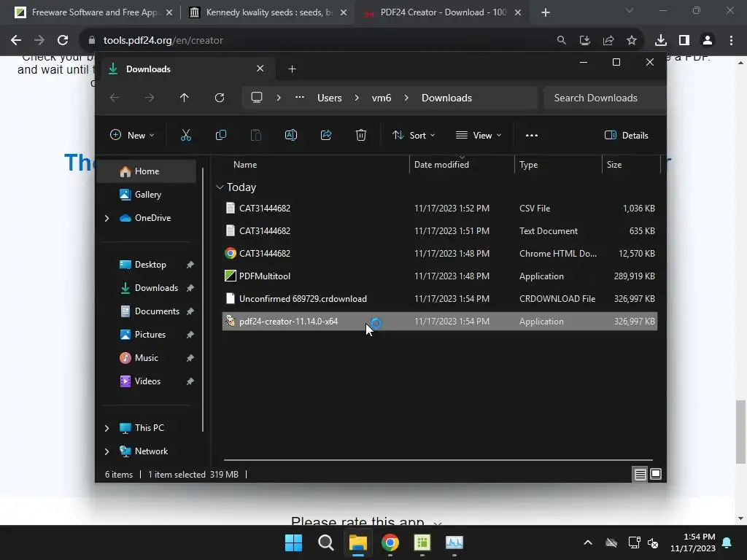Click the install app icon in Chrome address bar
The image size is (747, 560).
[x=585, y=41]
